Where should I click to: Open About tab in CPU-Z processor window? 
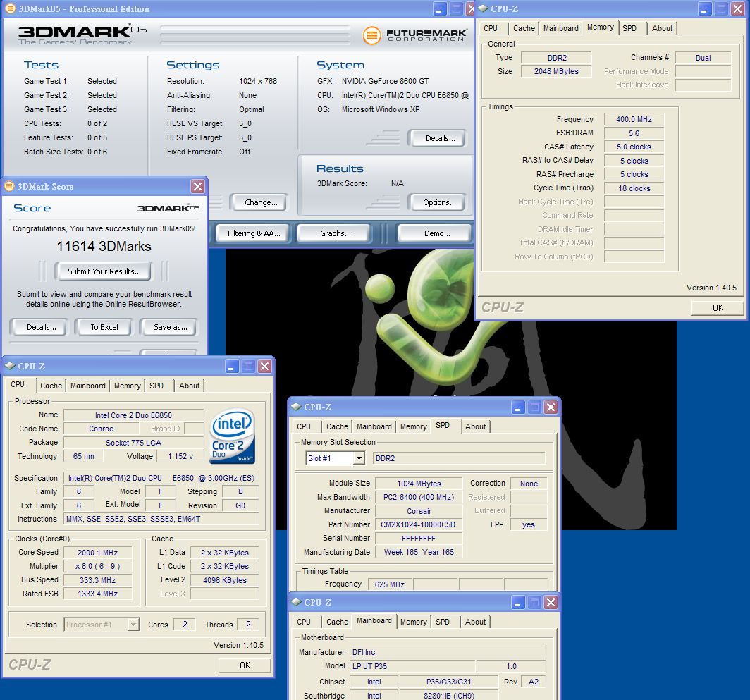[190, 386]
